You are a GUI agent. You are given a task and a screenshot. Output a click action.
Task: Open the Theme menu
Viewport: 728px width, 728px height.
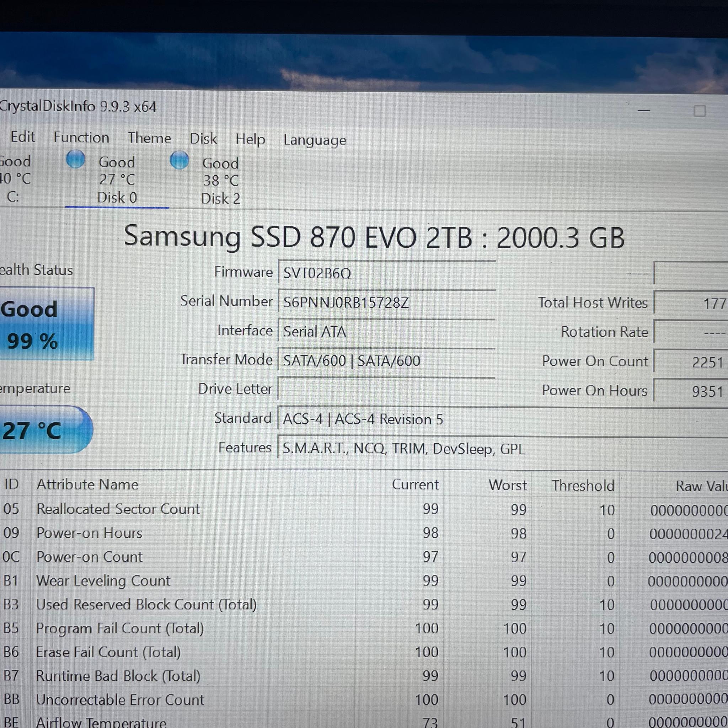pyautogui.click(x=149, y=138)
